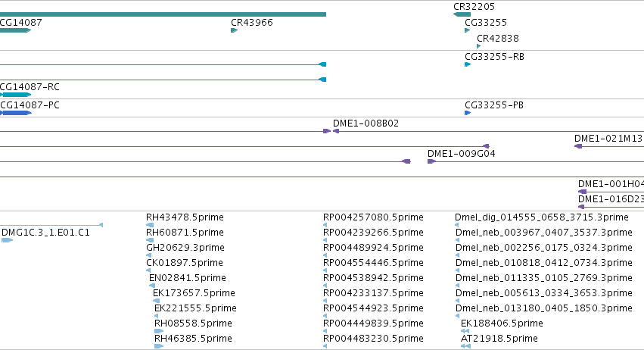Click the CR32205 gene arrow glyph
This screenshot has width=644, height=350.
pyautogui.click(x=462, y=14)
